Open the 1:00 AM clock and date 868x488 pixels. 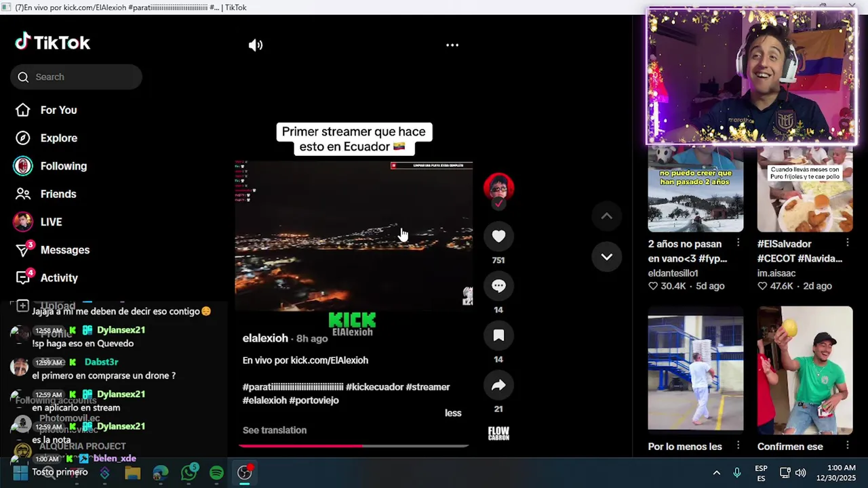point(836,473)
